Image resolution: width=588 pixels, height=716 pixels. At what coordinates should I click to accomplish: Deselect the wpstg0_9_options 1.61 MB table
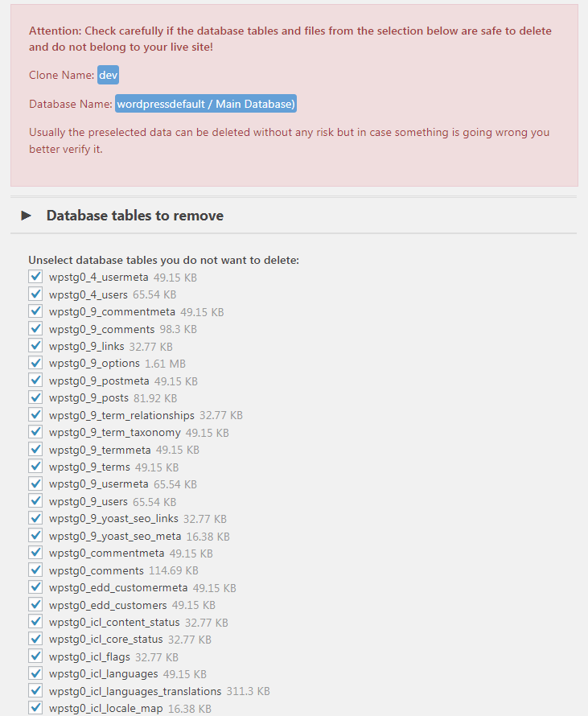coord(35,363)
